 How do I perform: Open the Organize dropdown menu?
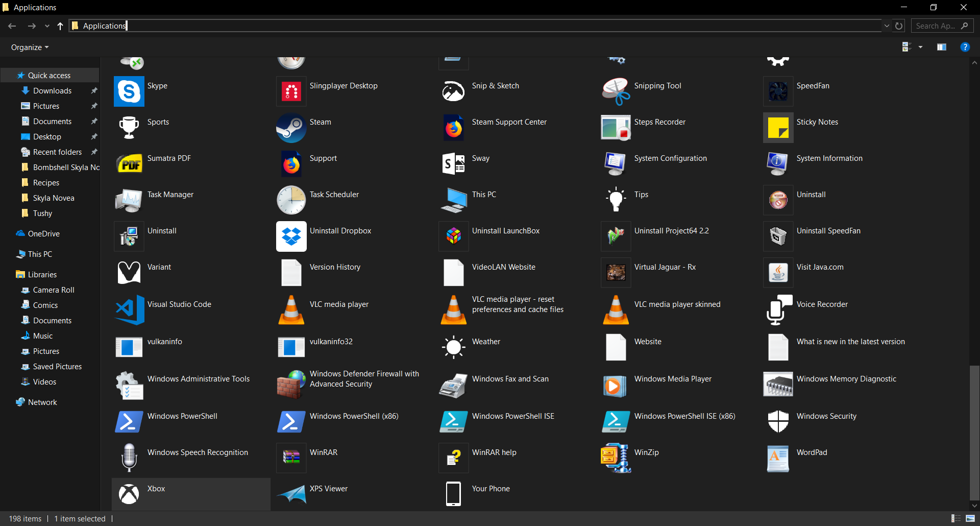30,47
